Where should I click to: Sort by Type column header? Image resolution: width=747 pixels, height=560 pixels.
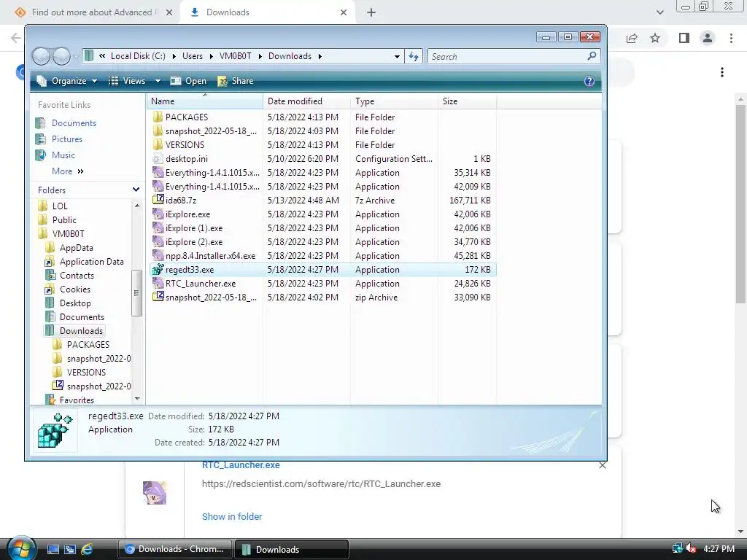(394, 101)
